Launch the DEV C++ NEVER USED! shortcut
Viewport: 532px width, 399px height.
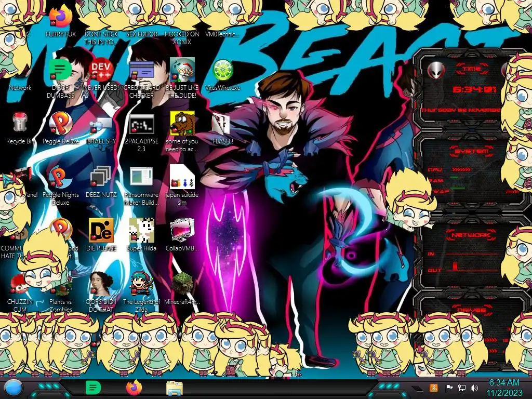tap(101, 70)
